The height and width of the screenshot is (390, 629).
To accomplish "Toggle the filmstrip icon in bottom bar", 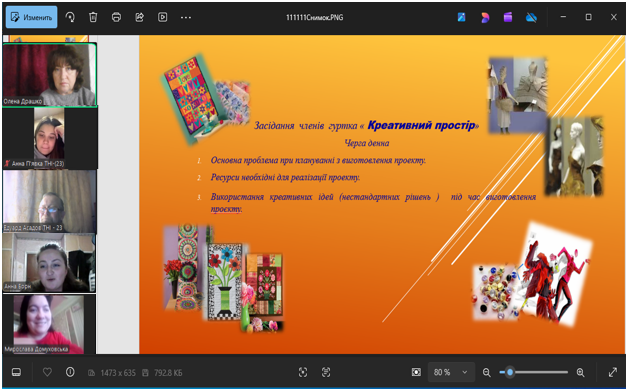I will [x=16, y=372].
